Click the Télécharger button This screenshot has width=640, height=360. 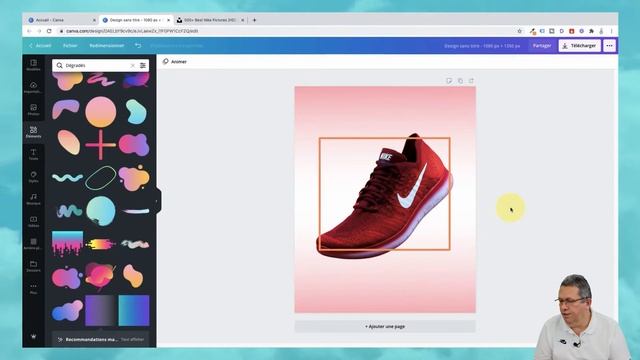tap(580, 46)
